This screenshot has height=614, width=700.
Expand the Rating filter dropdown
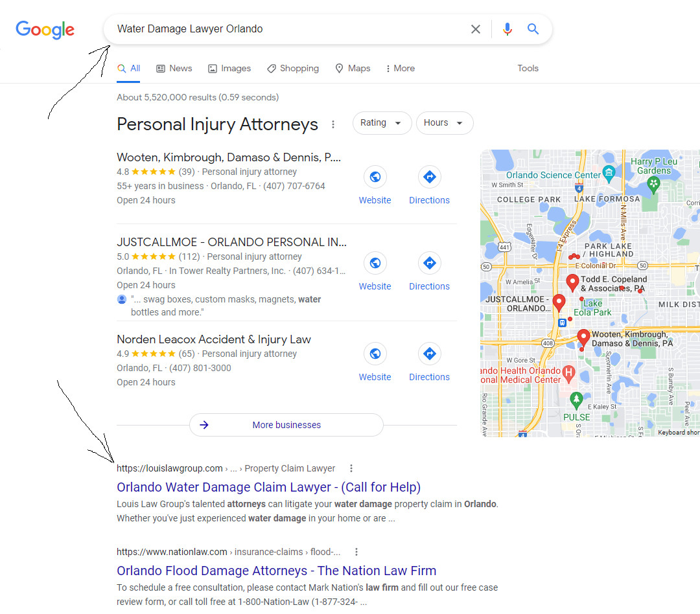pos(382,122)
